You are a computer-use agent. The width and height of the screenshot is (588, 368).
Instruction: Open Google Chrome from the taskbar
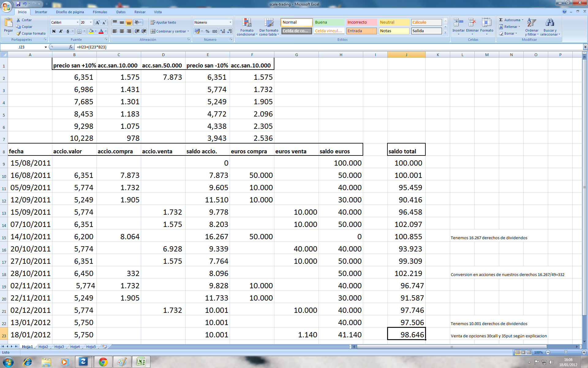(103, 362)
